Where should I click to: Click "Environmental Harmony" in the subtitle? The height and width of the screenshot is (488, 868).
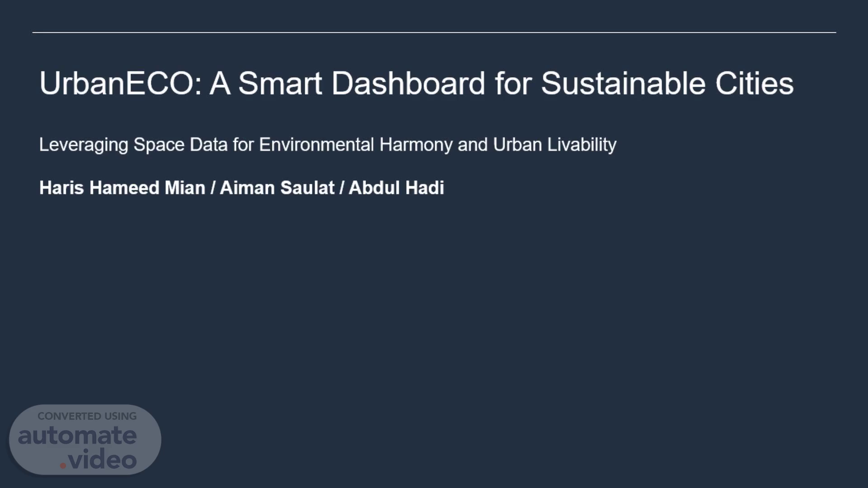(x=355, y=145)
